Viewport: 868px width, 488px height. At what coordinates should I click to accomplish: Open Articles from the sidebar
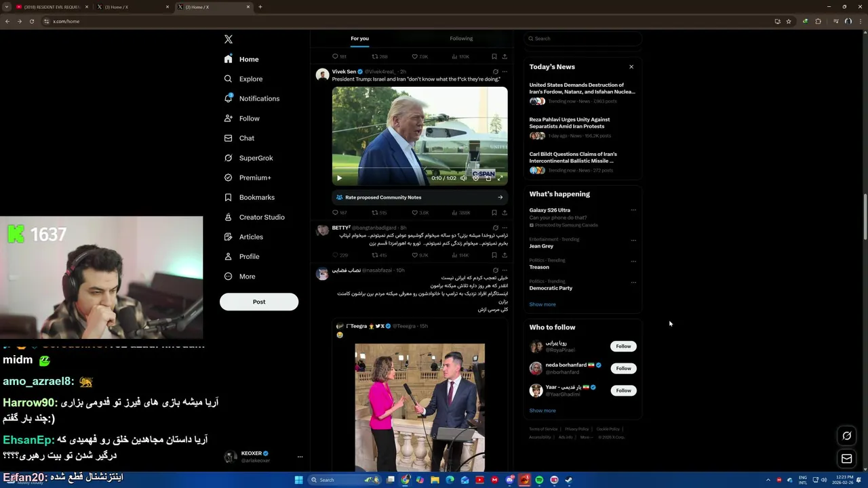point(244,237)
